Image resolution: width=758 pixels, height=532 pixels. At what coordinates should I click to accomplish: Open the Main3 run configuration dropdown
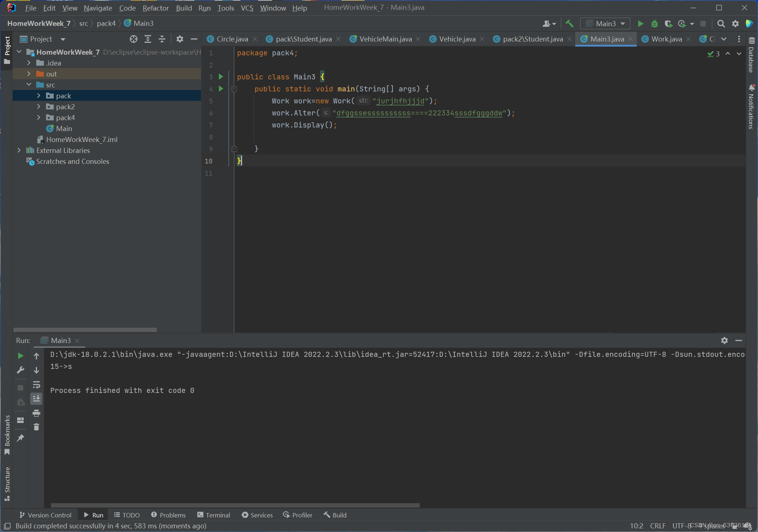click(x=605, y=24)
